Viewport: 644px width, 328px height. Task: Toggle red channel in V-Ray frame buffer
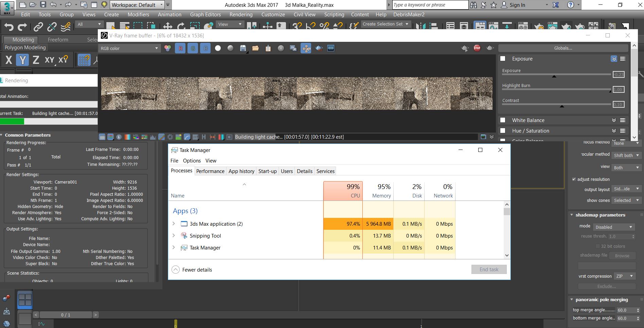coord(180,48)
